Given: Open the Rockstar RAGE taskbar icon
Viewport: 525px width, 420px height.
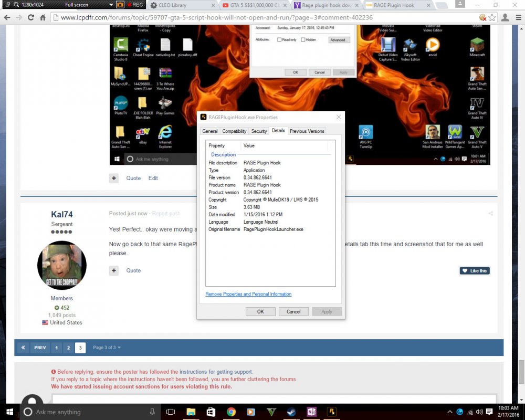Looking at the screenshot, I should point(332,412).
